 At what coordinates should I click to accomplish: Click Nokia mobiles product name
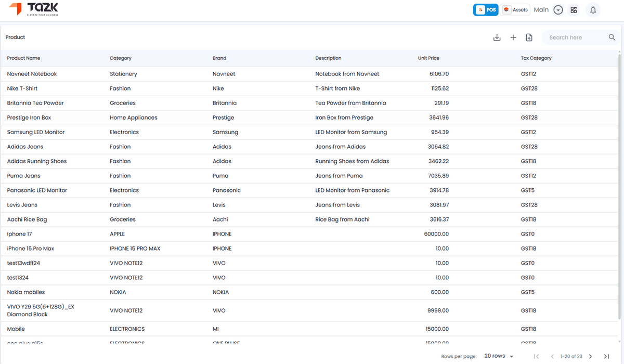26,292
